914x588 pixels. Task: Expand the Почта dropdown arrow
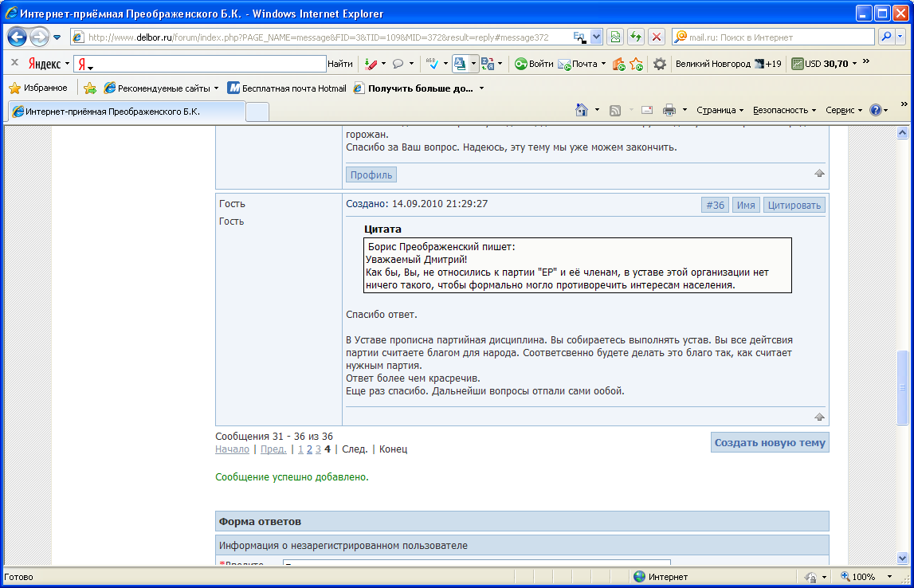pyautogui.click(x=603, y=64)
